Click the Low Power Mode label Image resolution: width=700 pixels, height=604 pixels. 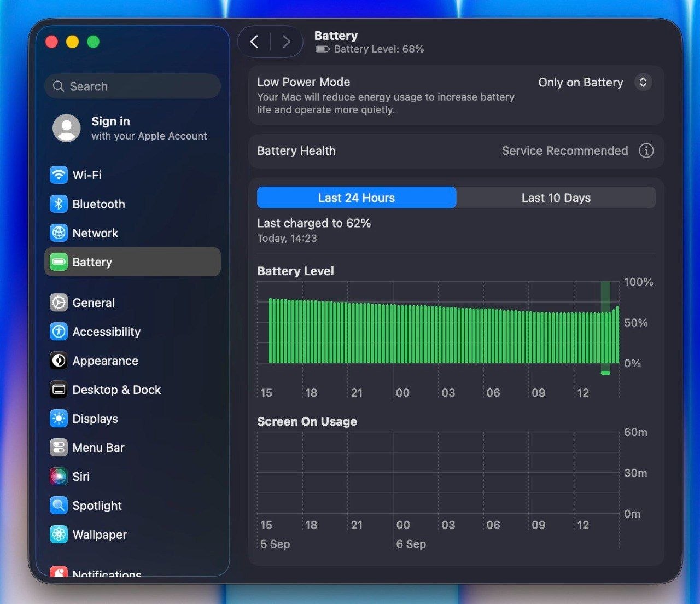pyautogui.click(x=304, y=82)
